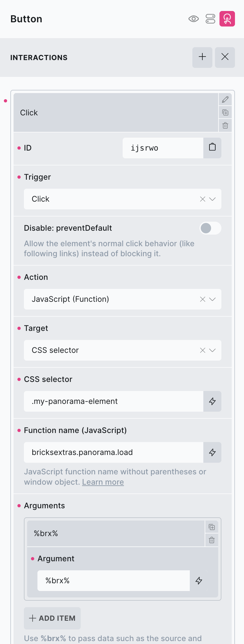Open the Learn more link
The image size is (244, 644).
click(103, 482)
